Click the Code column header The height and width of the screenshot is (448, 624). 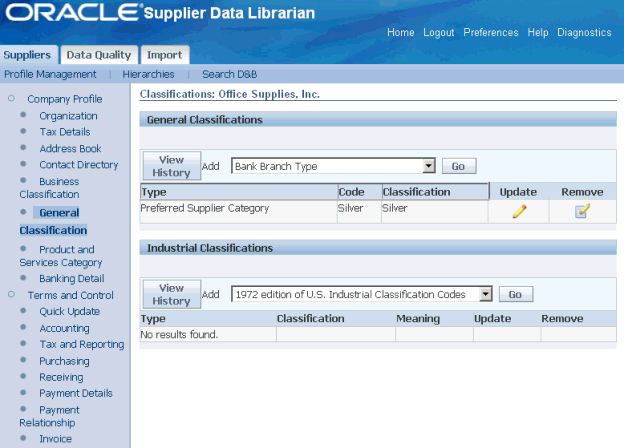pos(360,192)
